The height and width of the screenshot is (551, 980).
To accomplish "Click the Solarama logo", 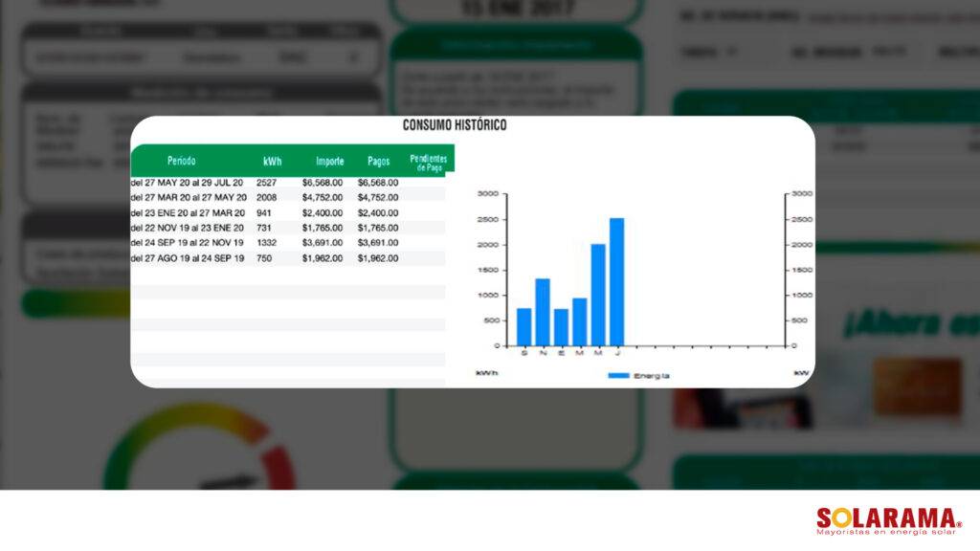I will tap(888, 520).
